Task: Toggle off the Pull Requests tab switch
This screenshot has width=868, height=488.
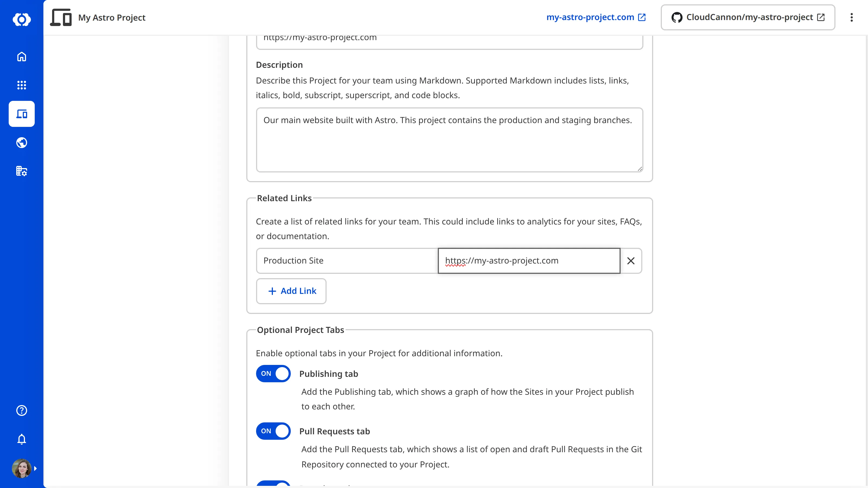Action: pyautogui.click(x=273, y=431)
